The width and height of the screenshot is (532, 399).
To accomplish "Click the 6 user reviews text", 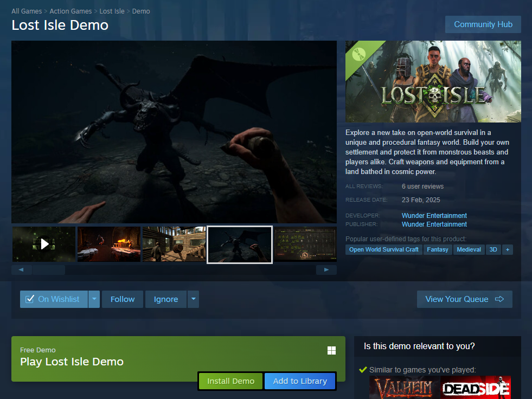I will [x=423, y=186].
